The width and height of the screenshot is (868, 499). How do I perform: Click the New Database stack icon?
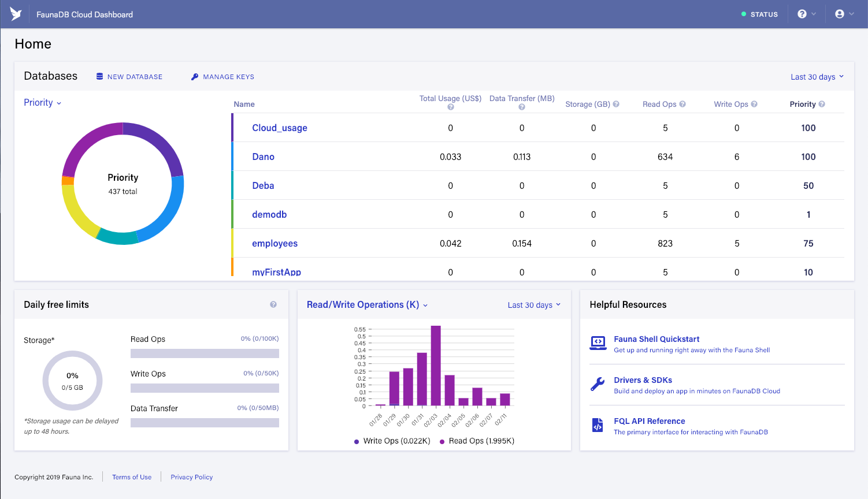pyautogui.click(x=100, y=76)
